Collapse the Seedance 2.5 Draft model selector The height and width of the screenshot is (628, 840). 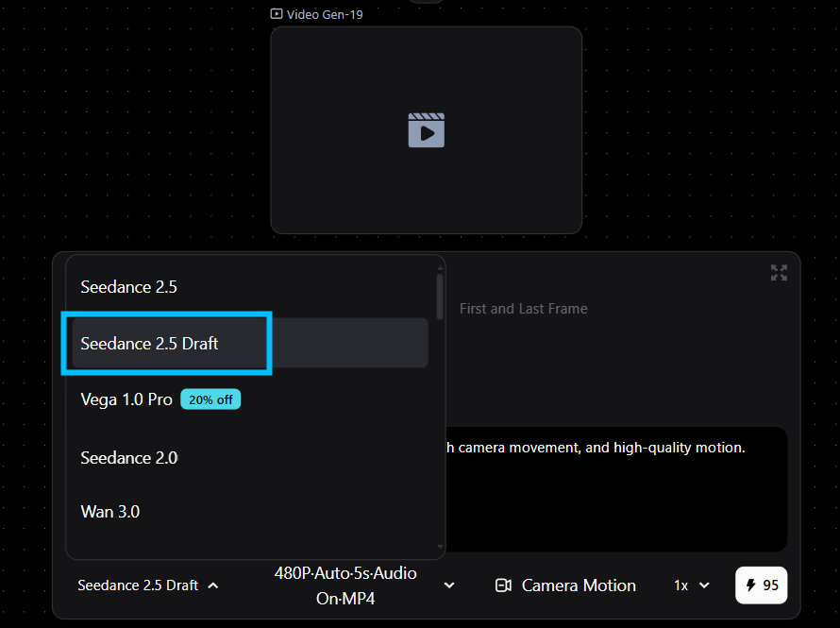pos(148,586)
